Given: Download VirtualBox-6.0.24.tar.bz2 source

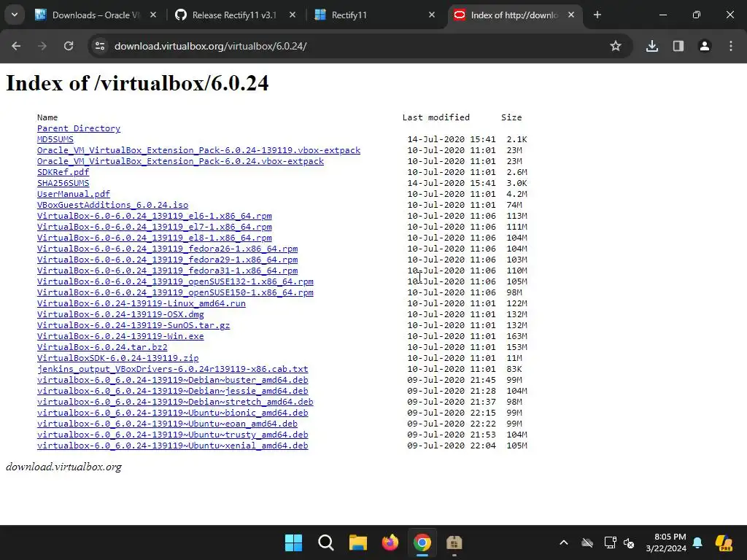Looking at the screenshot, I should [x=102, y=347].
